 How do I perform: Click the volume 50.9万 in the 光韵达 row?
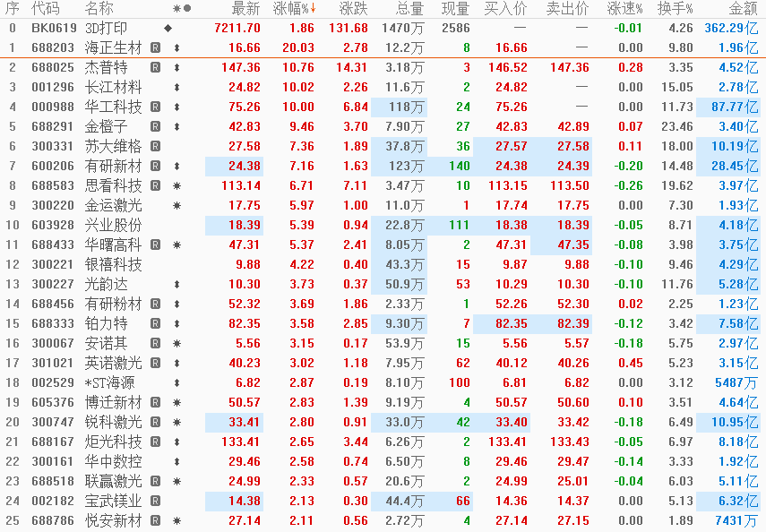point(404,284)
